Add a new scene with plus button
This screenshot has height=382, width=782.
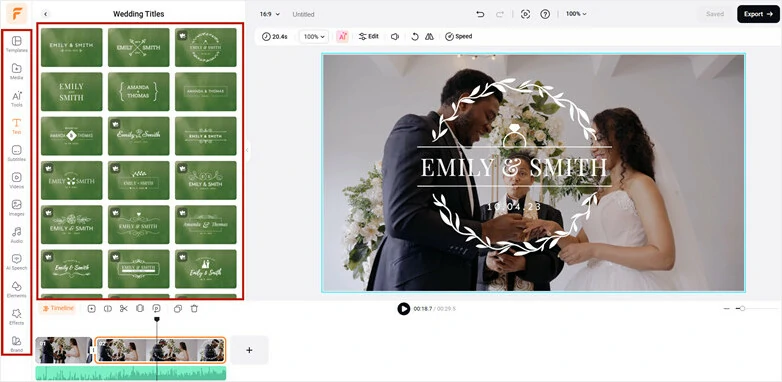coord(249,350)
